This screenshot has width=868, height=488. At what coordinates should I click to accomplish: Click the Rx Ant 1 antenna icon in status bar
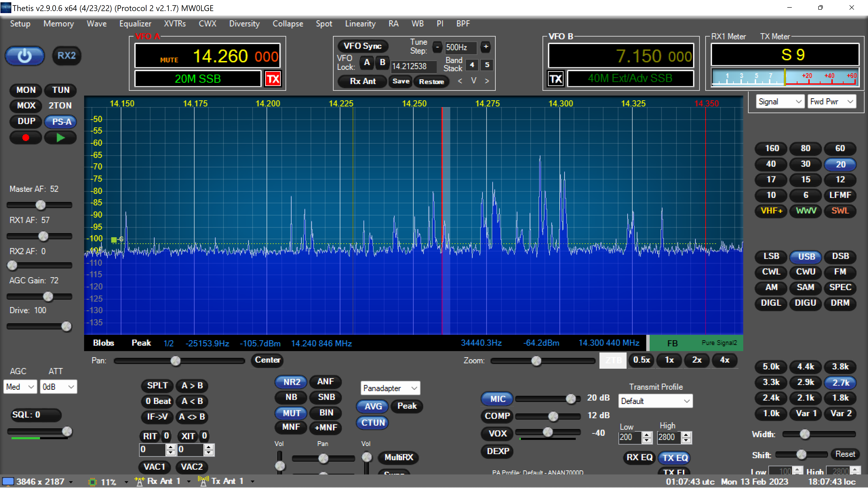tap(139, 481)
